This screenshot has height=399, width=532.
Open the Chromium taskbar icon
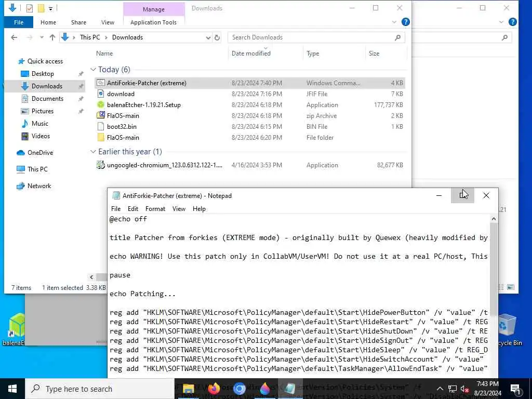[239, 389]
